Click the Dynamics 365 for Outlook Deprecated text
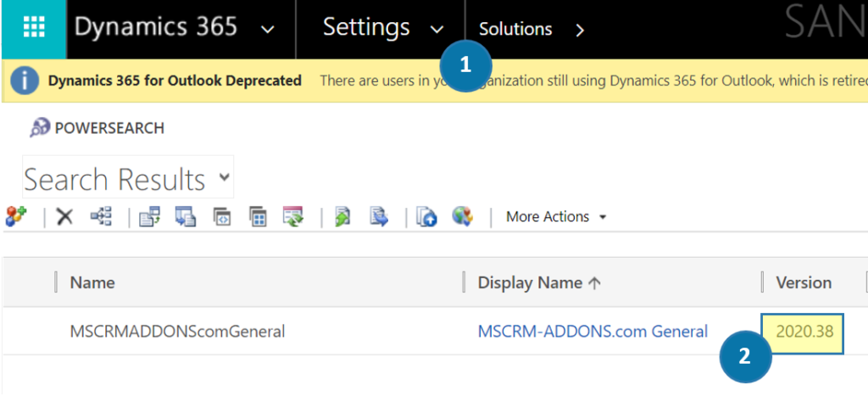 coord(175,81)
